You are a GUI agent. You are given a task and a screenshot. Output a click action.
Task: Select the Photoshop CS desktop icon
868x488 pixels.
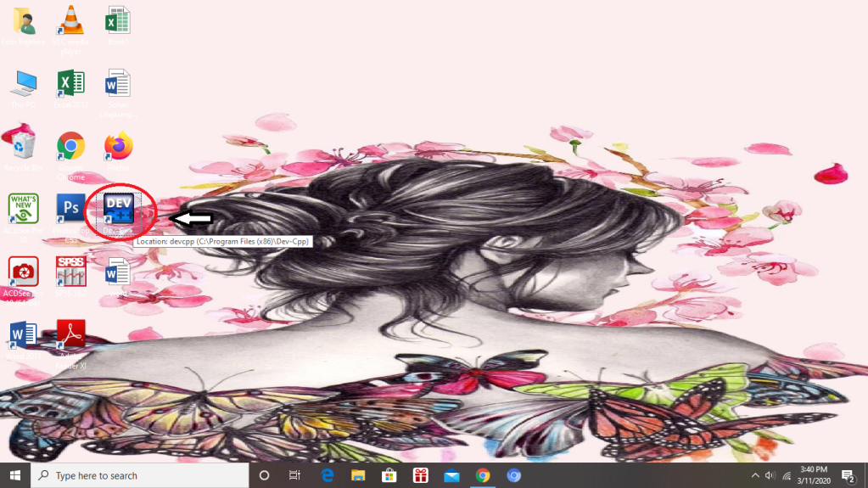tap(70, 209)
